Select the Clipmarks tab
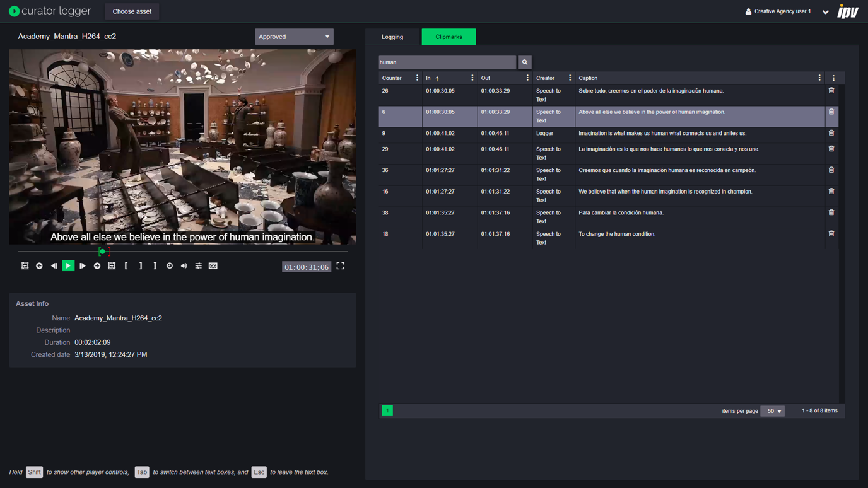The height and width of the screenshot is (488, 868). click(x=449, y=37)
